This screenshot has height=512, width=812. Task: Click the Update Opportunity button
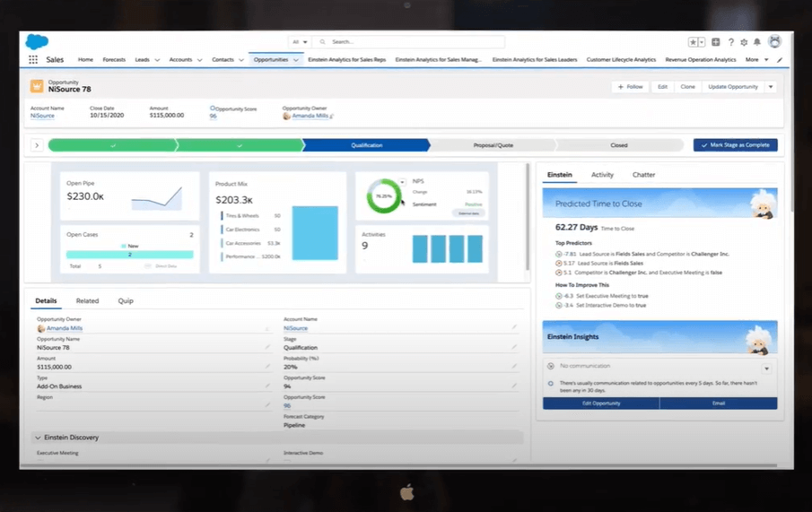[733, 87]
